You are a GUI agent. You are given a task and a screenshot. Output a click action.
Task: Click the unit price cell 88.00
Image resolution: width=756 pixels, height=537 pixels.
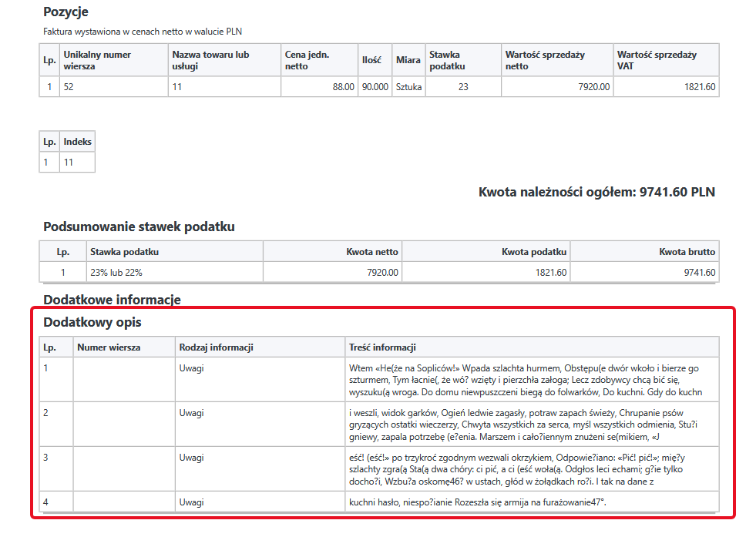point(319,87)
